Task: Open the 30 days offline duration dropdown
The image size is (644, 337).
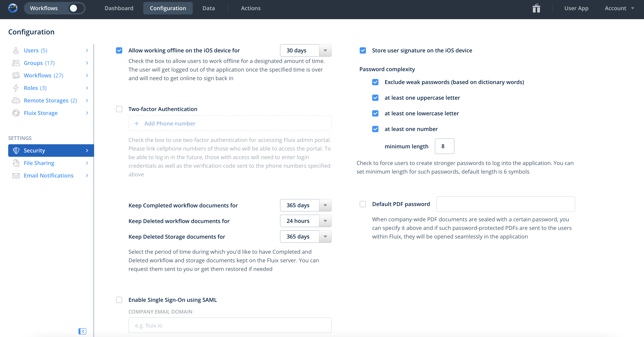Action: (x=306, y=51)
